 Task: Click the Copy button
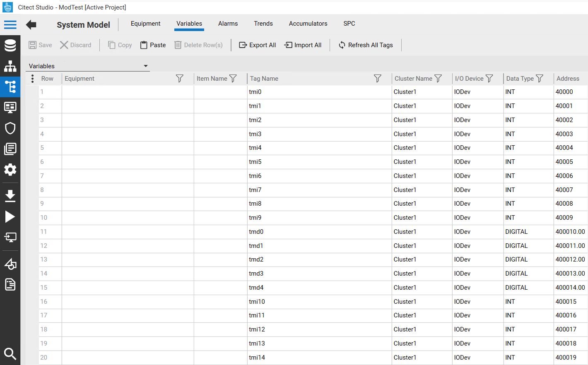[120, 45]
